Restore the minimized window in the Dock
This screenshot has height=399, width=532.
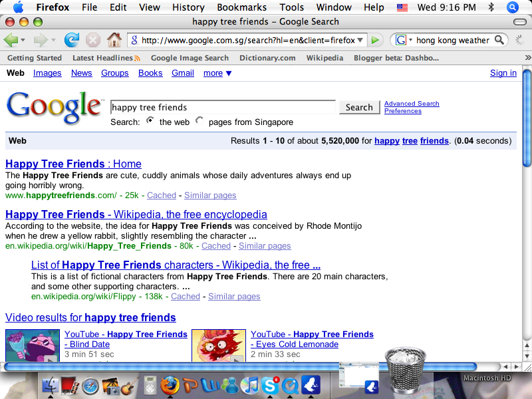[x=359, y=377]
